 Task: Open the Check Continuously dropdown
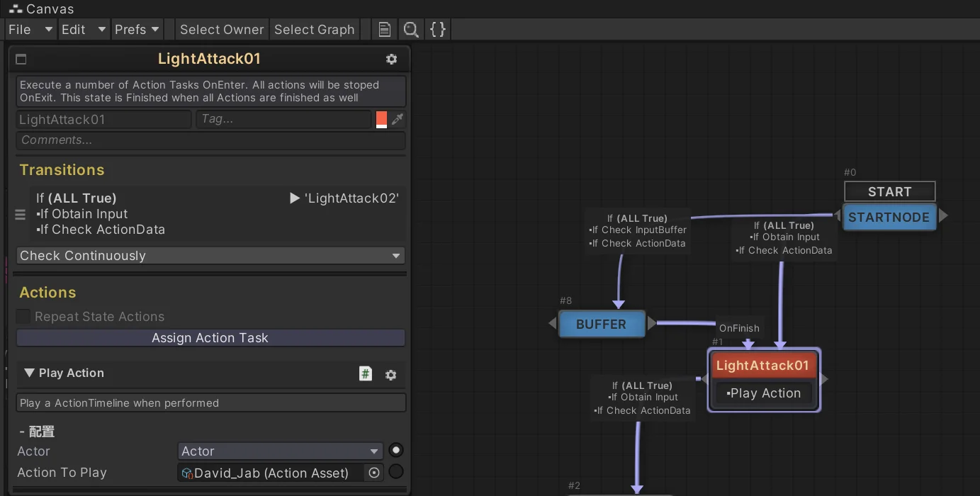(x=210, y=256)
